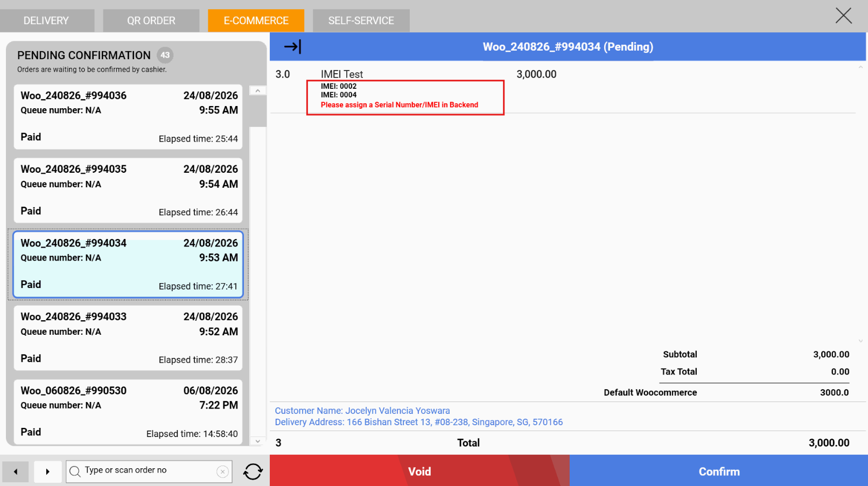The image size is (868, 486).
Task: Close the order window with X
Action: pos(843,16)
